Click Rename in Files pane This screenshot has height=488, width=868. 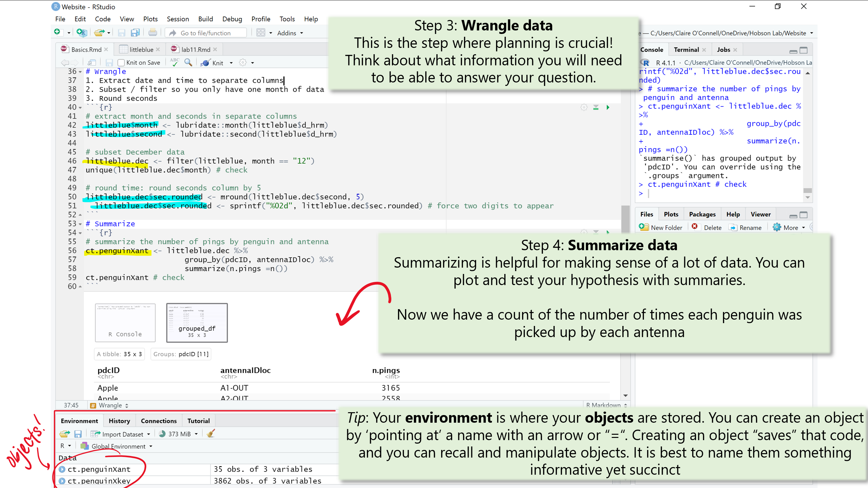pyautogui.click(x=745, y=227)
